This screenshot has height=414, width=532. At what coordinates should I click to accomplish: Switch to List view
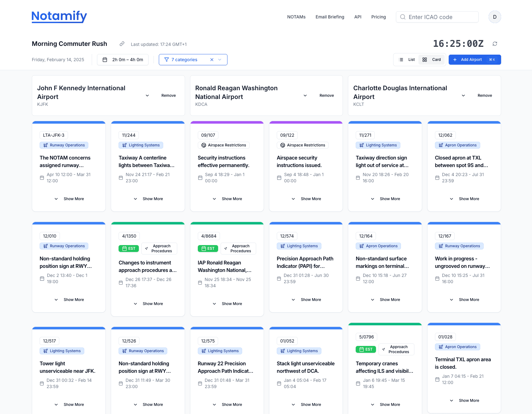point(407,60)
